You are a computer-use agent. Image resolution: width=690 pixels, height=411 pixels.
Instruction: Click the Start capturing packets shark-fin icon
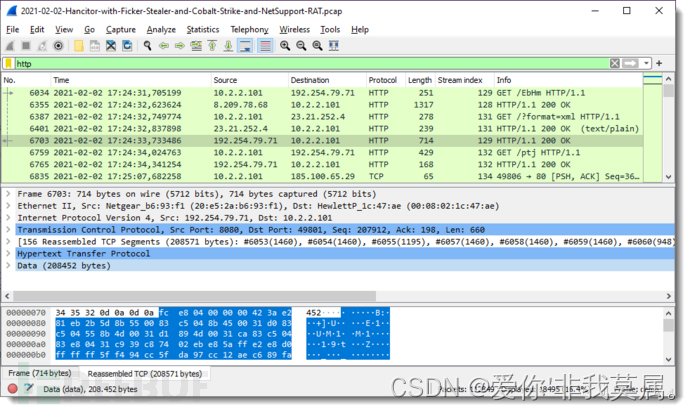click(10, 46)
